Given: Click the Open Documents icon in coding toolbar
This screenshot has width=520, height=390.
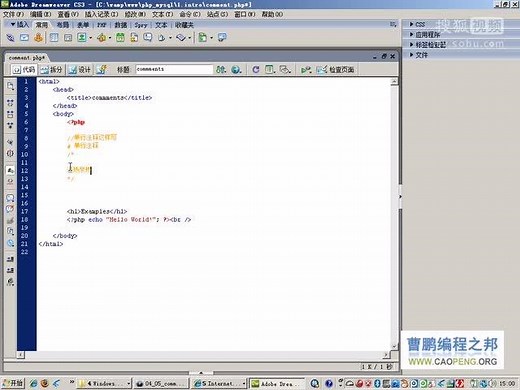Looking at the screenshot, I should point(10,86).
